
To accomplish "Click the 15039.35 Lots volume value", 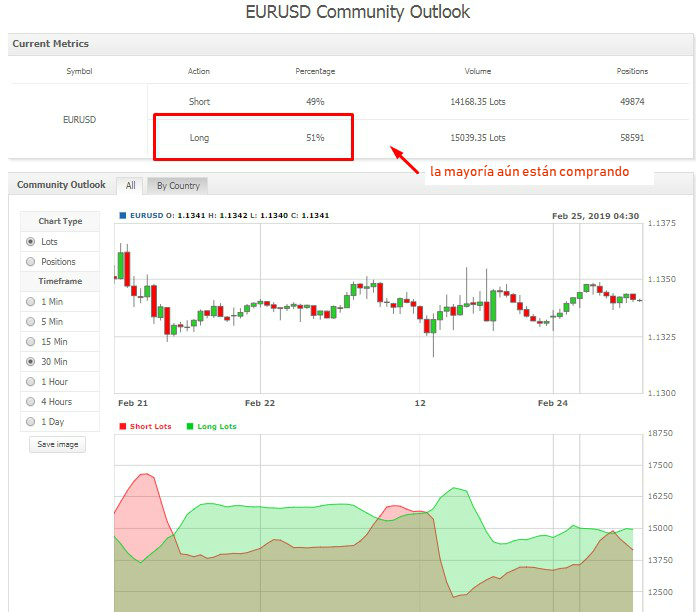I will coord(478,138).
